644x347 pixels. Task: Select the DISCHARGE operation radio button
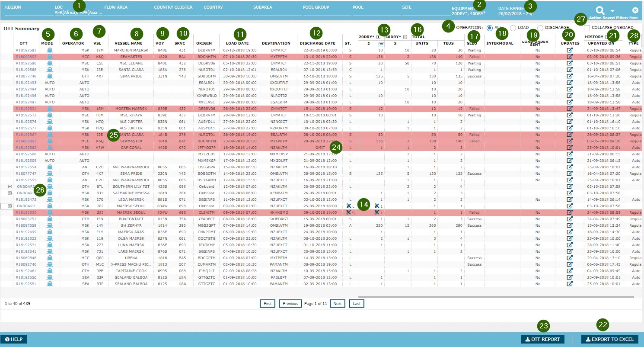coord(540,28)
